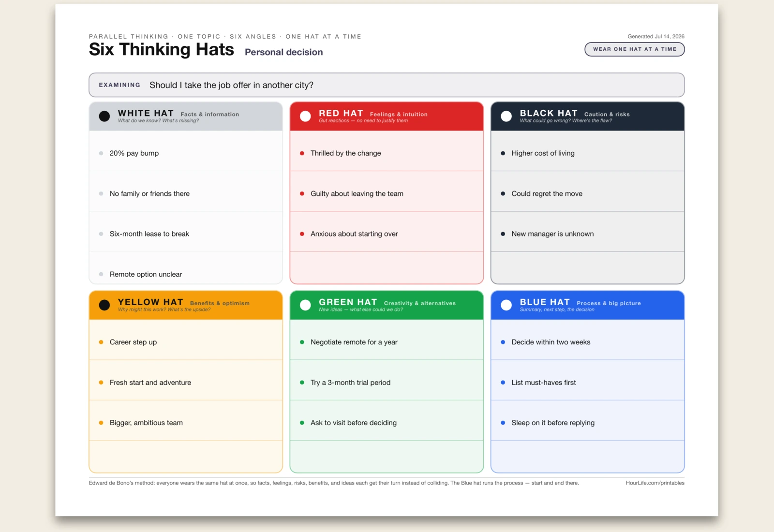This screenshot has height=532, width=774.
Task: Click the Black Hat white circle icon
Action: click(x=506, y=116)
